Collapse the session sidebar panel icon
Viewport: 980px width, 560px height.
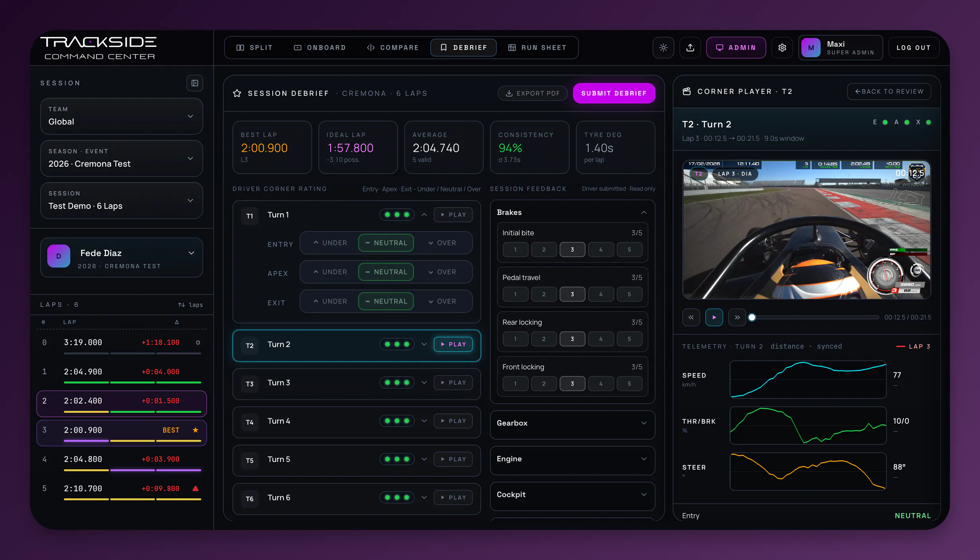pos(195,83)
